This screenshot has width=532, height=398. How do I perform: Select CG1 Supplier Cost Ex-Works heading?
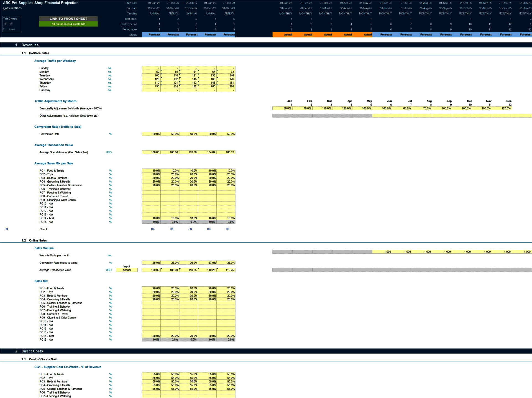point(68,367)
